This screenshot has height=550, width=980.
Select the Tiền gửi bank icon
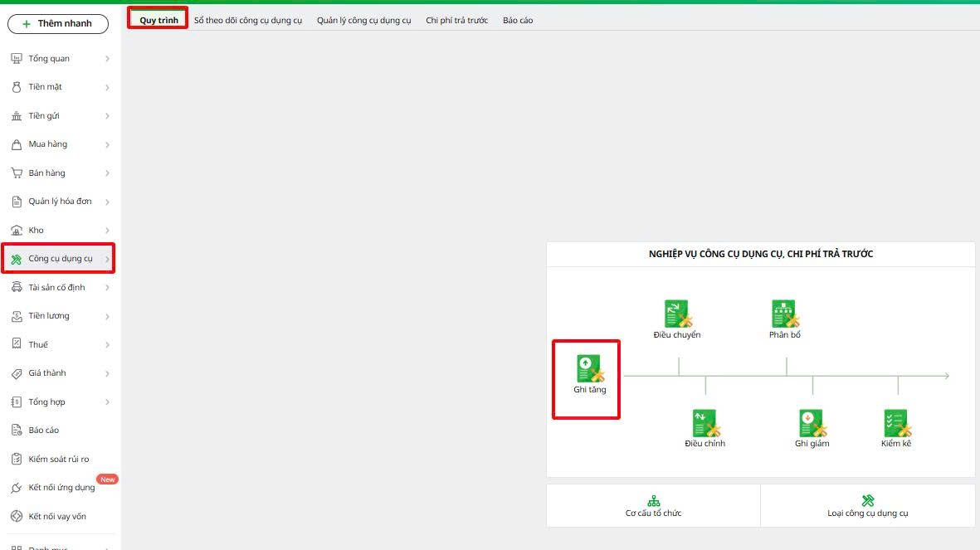pyautogui.click(x=17, y=116)
